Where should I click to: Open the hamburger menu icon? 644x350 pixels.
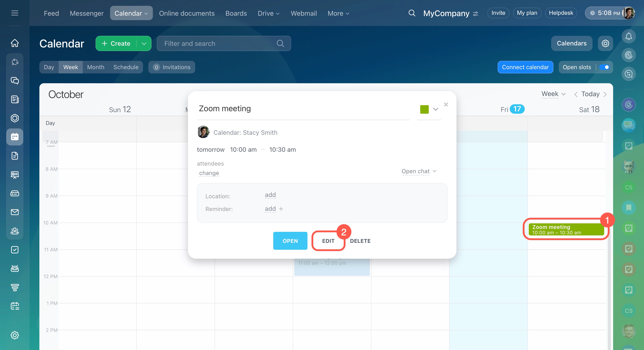tap(15, 13)
